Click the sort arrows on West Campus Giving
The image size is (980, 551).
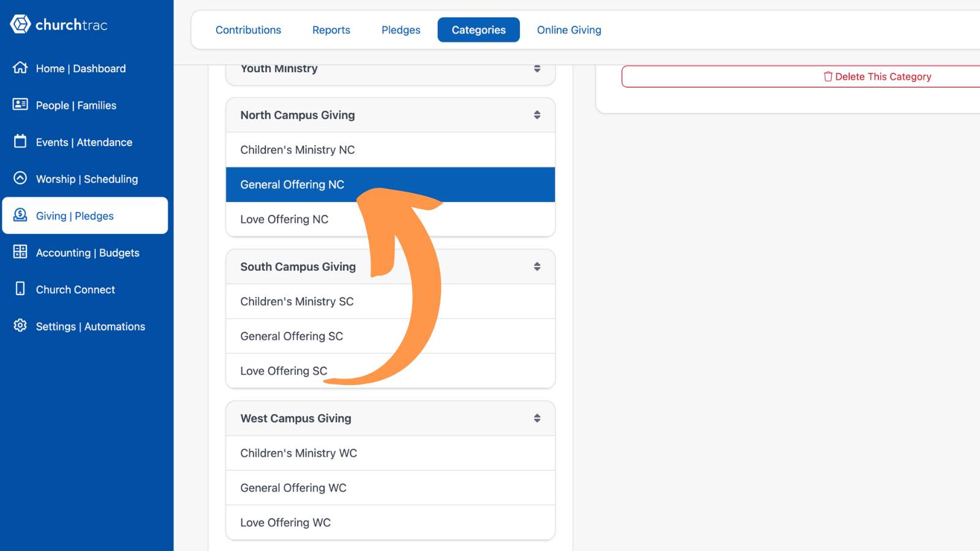[537, 419]
